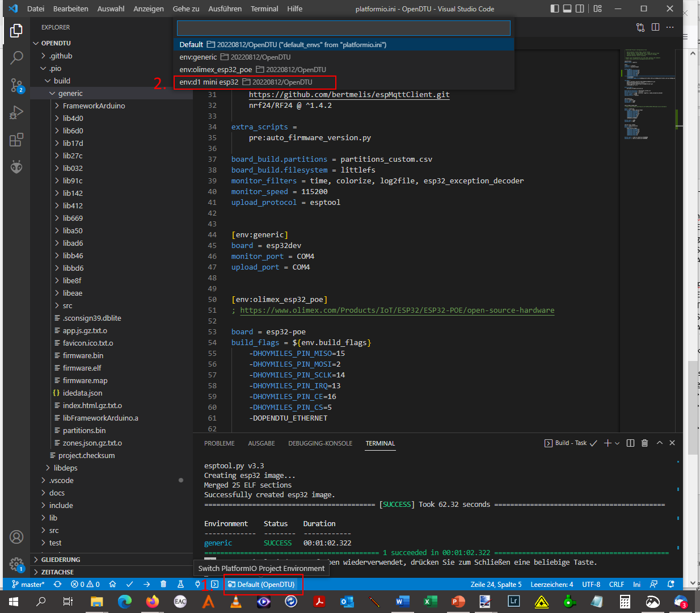Open PlatformIO new terminal icon in status bar
The height and width of the screenshot is (613, 700).
point(214,584)
